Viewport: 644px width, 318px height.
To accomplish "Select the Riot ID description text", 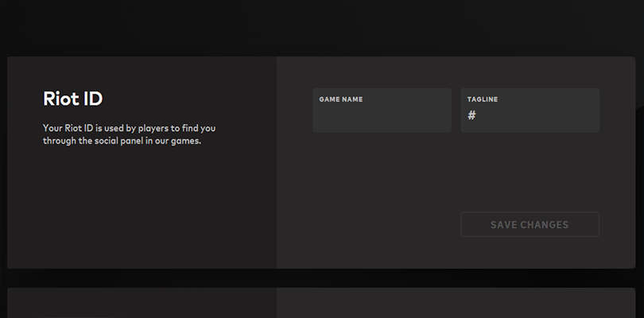I will (x=129, y=134).
